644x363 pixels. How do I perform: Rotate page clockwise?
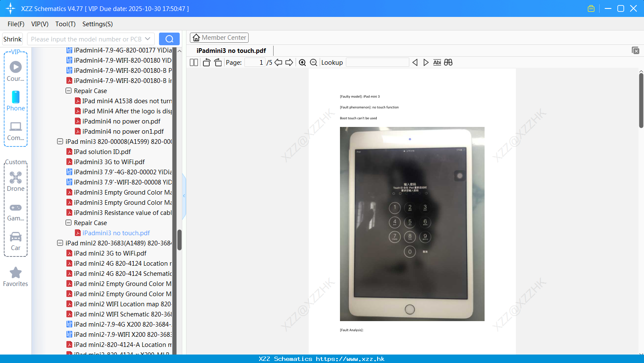tap(218, 63)
